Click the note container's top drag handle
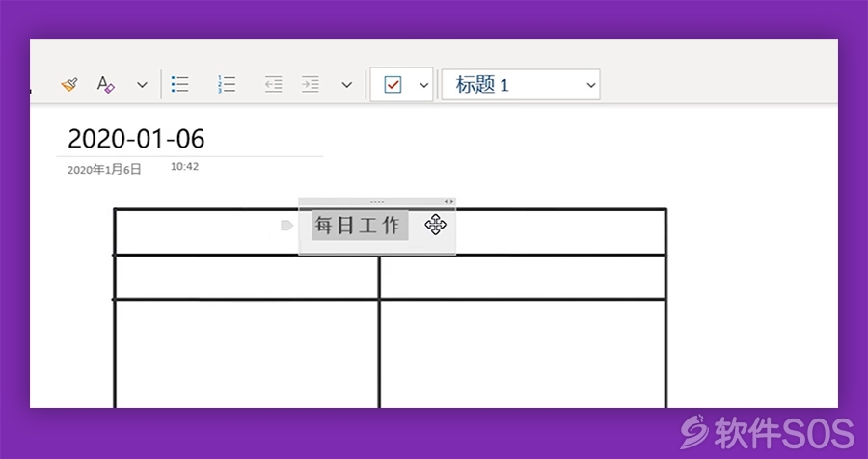Viewport: 868px width, 459px height. pos(377,202)
